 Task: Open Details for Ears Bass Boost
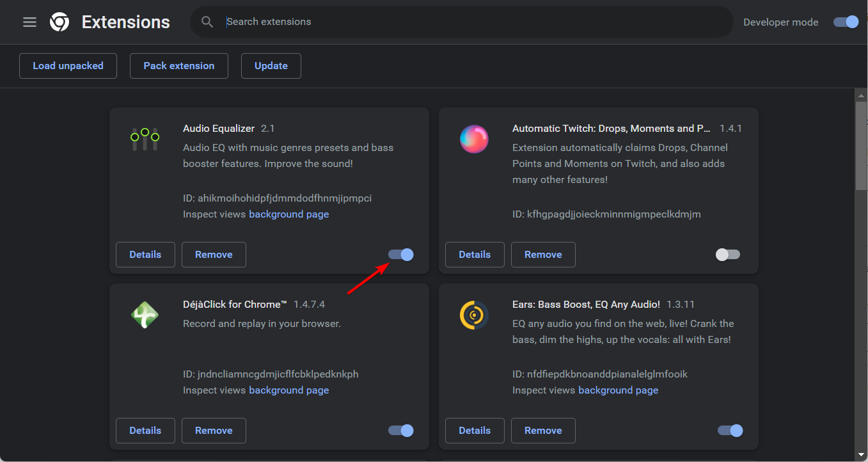point(475,431)
